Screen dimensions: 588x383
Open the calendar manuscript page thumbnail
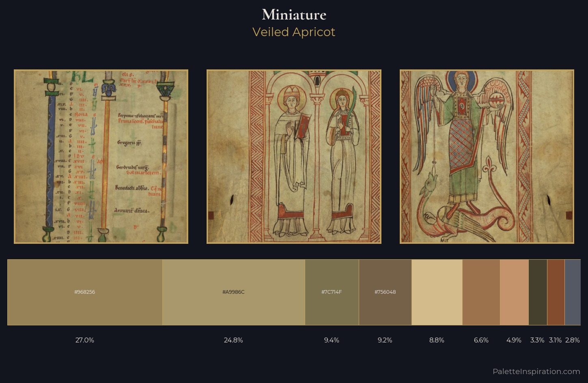pyautogui.click(x=101, y=157)
